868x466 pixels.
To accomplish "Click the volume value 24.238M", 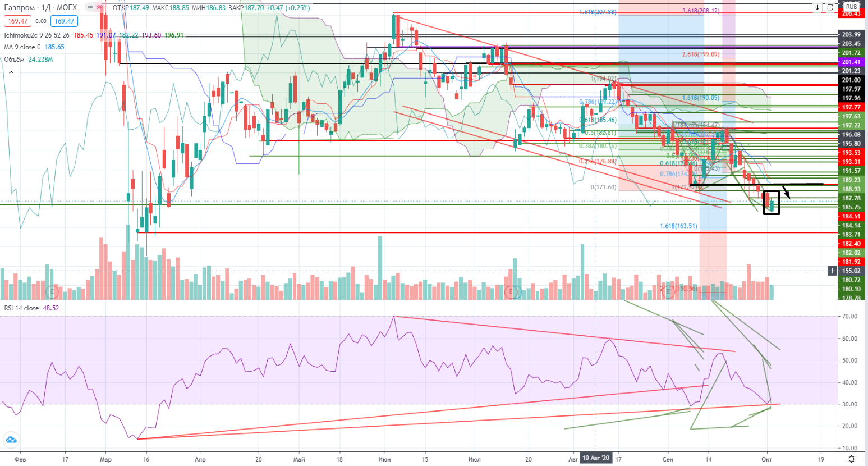I will 40,60.
